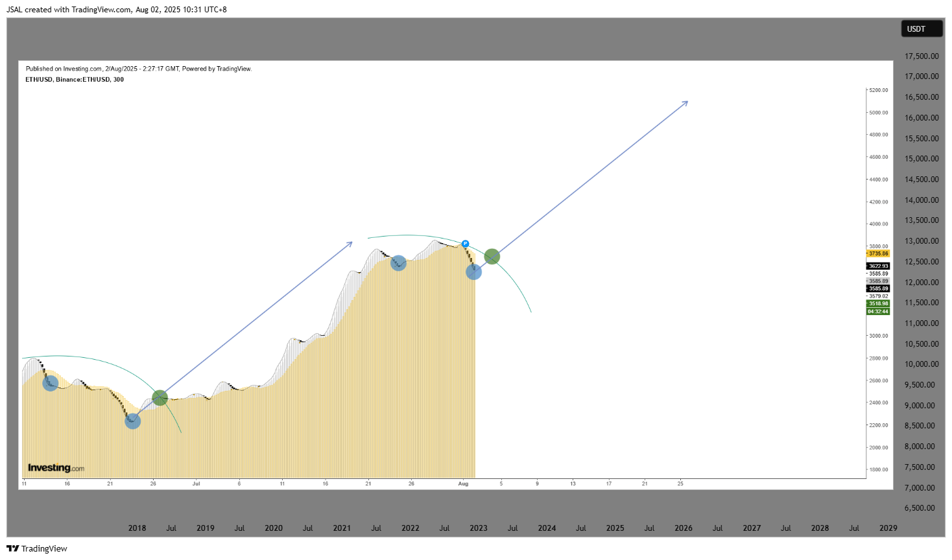Click 17,500.00 on the outer price axis

[x=922, y=56]
